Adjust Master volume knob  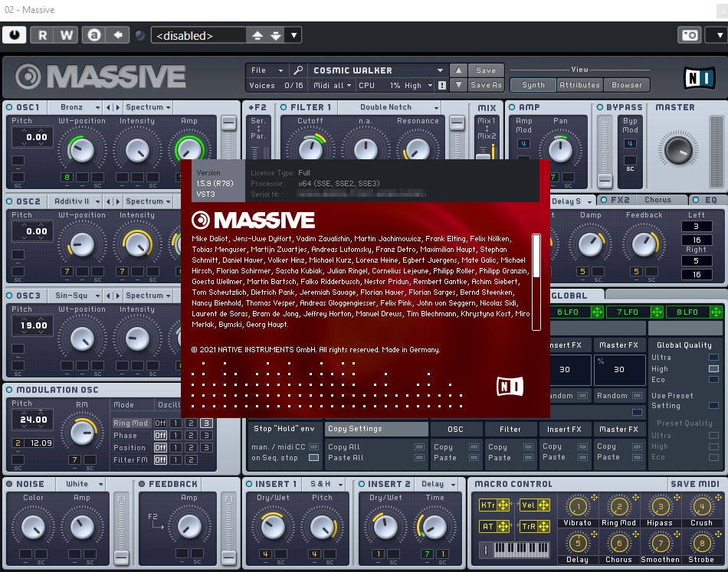pyautogui.click(x=678, y=150)
